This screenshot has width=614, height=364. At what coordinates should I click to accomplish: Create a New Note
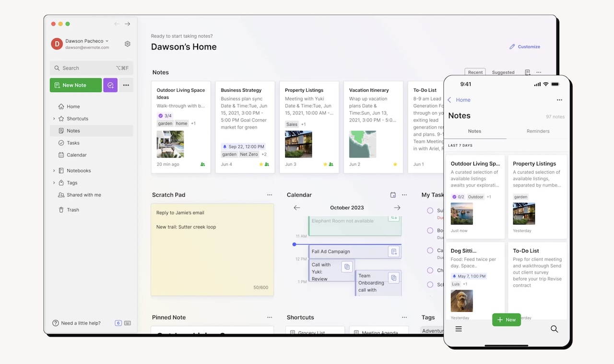[x=76, y=85]
